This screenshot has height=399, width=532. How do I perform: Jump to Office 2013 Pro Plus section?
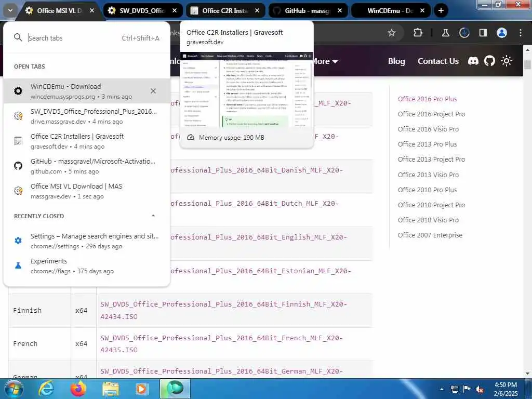(x=427, y=144)
